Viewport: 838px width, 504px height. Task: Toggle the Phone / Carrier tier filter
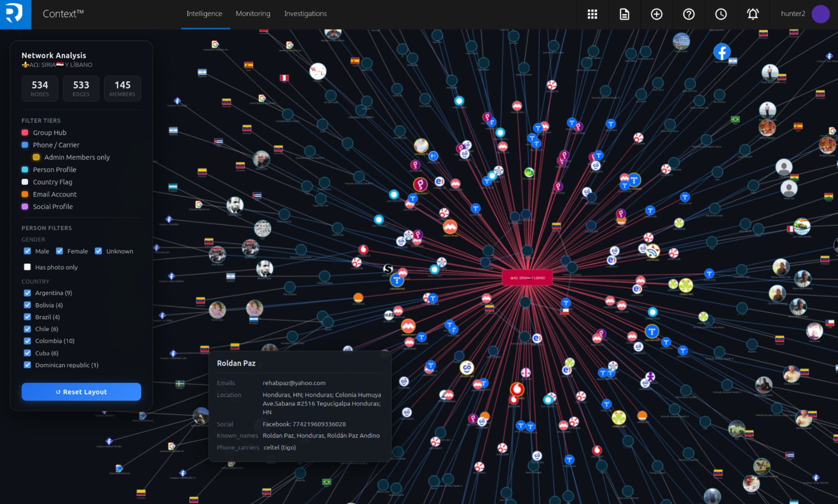tap(51, 145)
